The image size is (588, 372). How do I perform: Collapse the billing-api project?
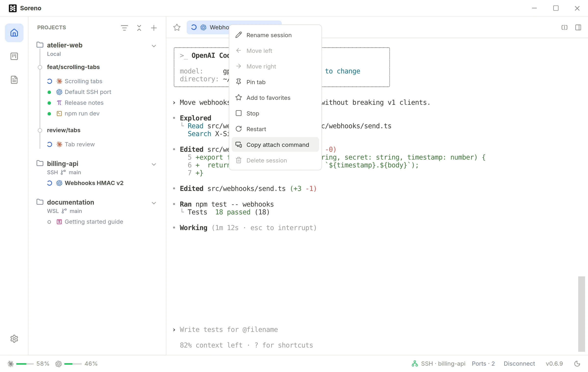coord(154,164)
